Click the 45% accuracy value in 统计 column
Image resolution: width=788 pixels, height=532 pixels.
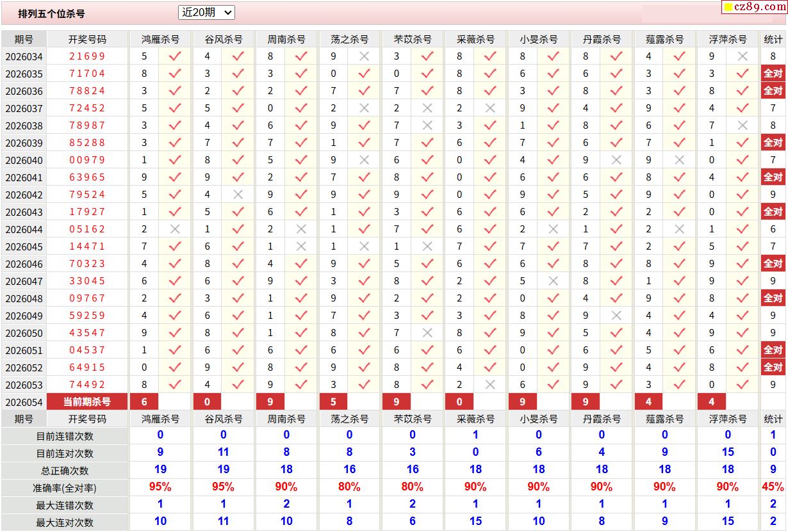coord(773,487)
